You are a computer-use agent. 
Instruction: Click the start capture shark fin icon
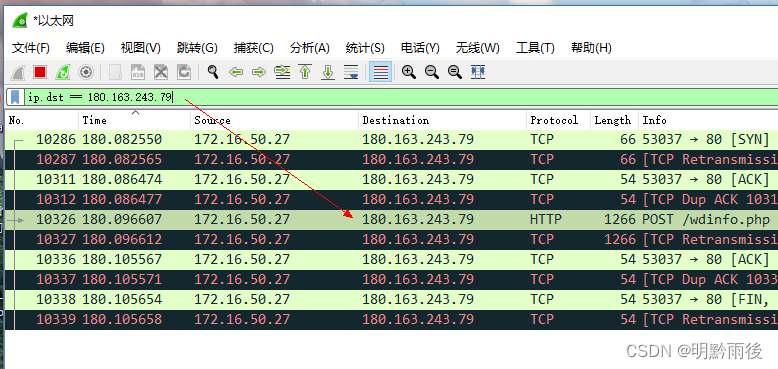click(18, 72)
